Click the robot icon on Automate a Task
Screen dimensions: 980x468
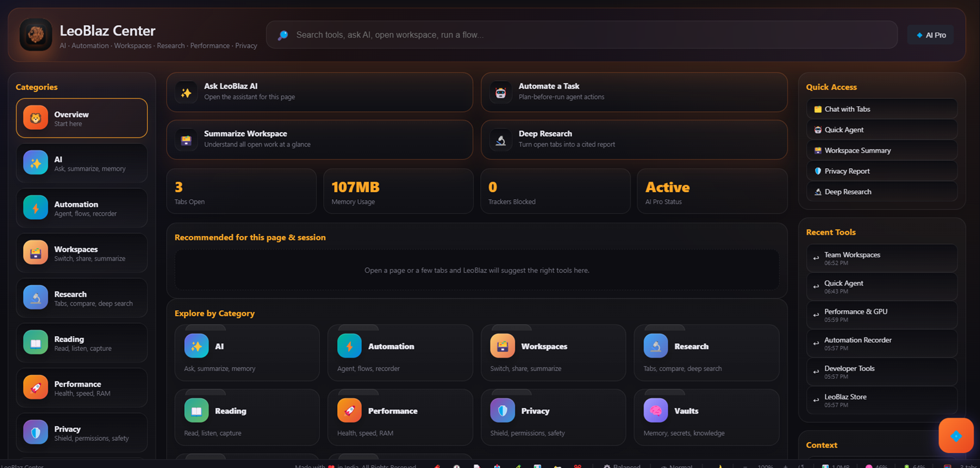pyautogui.click(x=501, y=92)
